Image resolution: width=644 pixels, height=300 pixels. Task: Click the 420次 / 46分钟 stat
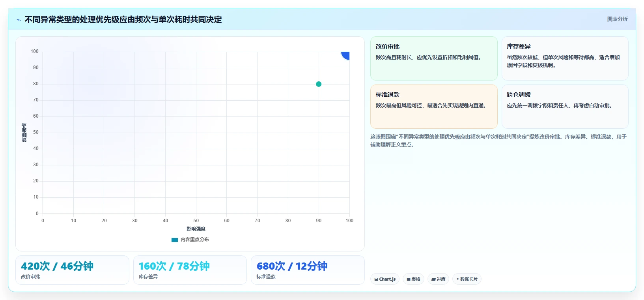(57, 266)
